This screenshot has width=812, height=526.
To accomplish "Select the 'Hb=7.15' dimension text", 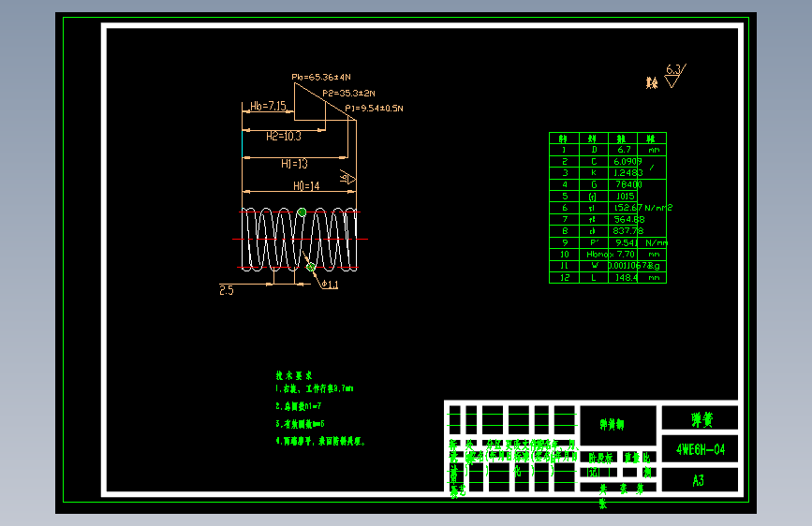I will [268, 106].
